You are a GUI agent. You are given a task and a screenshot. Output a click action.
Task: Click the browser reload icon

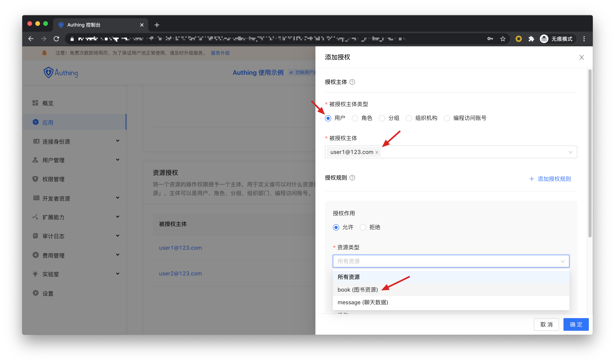pyautogui.click(x=56, y=39)
